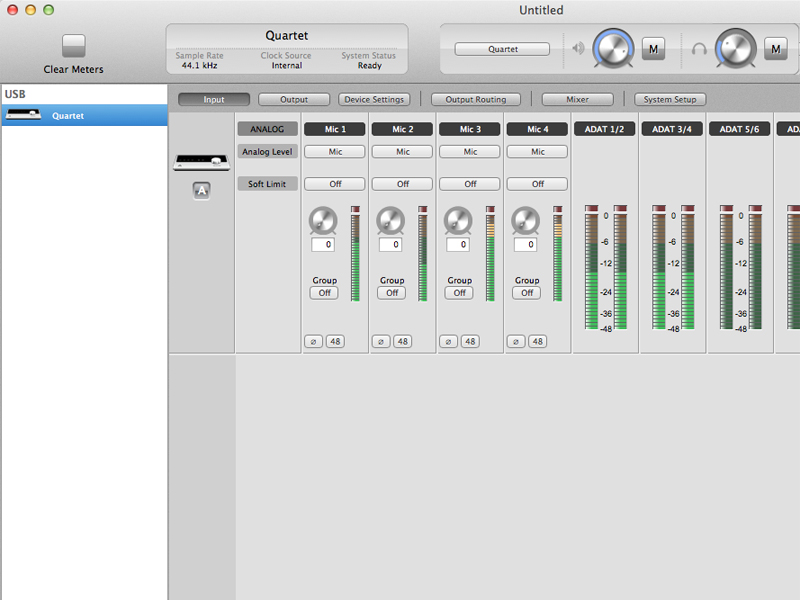This screenshot has height=600, width=800.
Task: Open the Mixer tab
Action: pyautogui.click(x=578, y=99)
